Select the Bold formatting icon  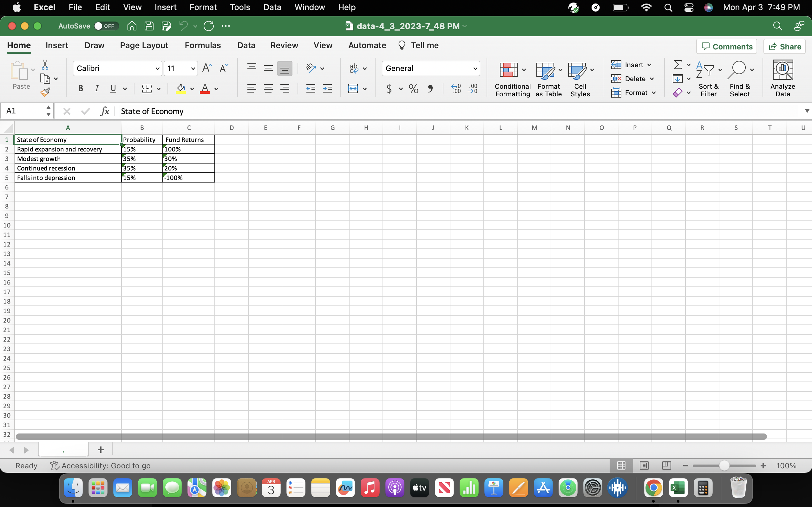pyautogui.click(x=80, y=88)
